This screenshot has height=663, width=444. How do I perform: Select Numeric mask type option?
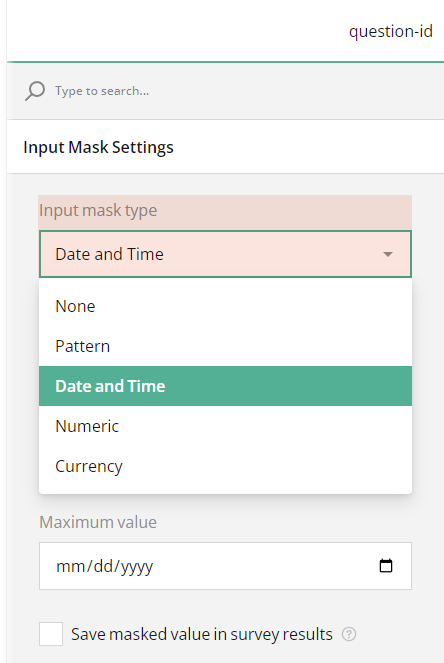(x=225, y=426)
